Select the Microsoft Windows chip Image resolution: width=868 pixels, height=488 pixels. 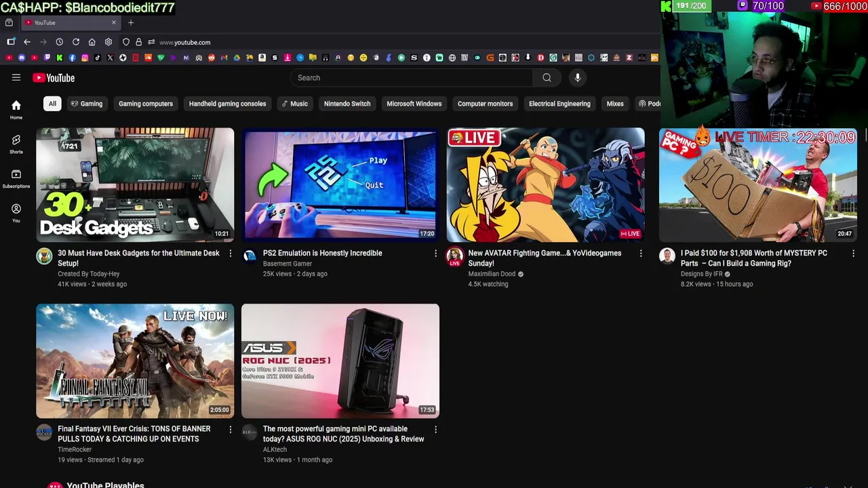coord(414,104)
